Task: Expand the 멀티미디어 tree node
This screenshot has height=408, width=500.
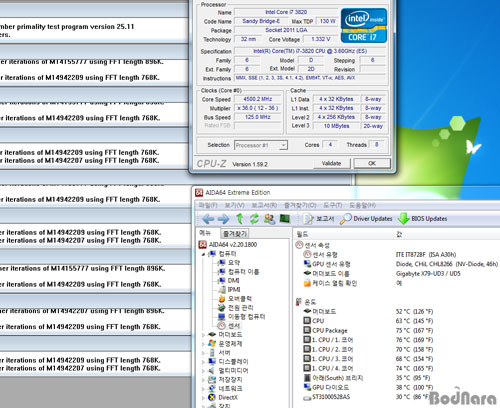Action: (203, 371)
